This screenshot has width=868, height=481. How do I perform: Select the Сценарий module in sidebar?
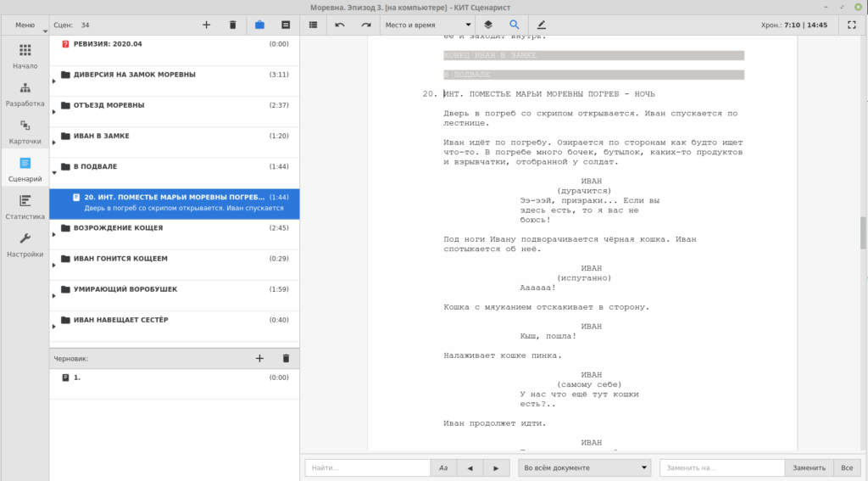tap(25, 170)
